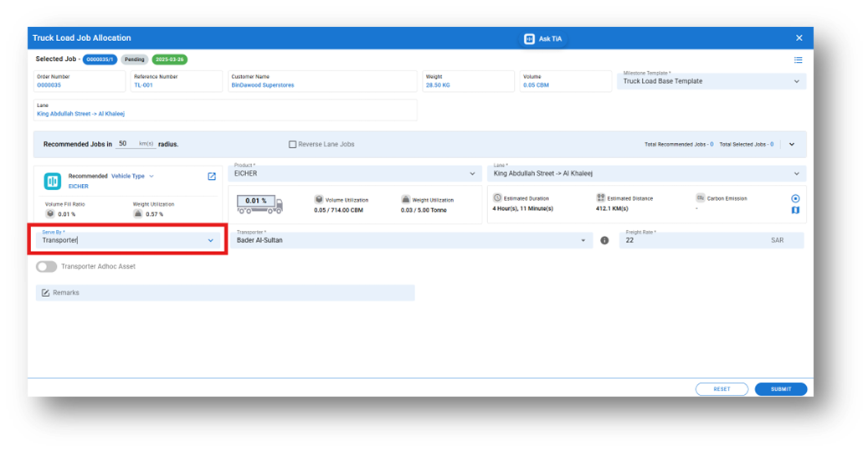
Task: Click the Weight Utilization icon in recommended card
Action: (x=138, y=213)
